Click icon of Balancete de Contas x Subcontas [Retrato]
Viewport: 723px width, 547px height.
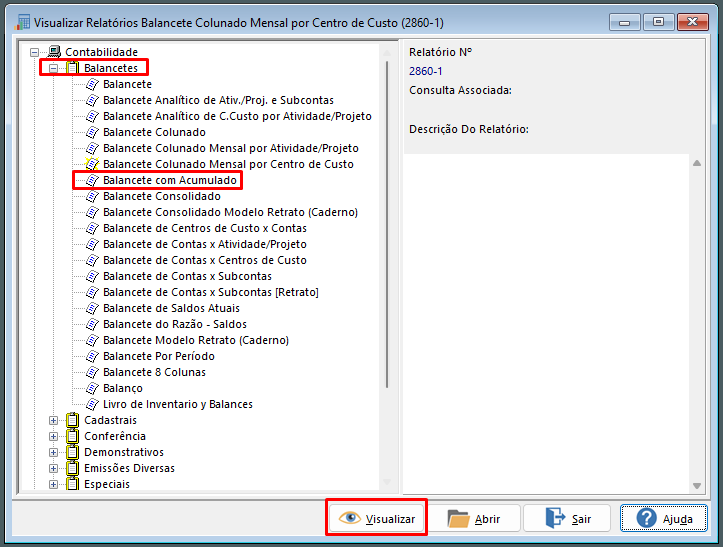coord(92,292)
